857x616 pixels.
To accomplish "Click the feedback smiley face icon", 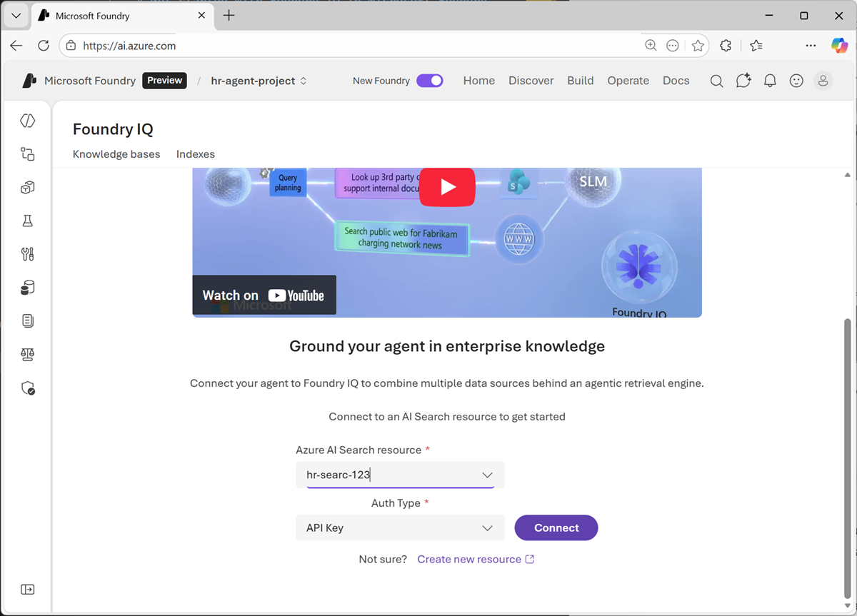I will click(796, 81).
